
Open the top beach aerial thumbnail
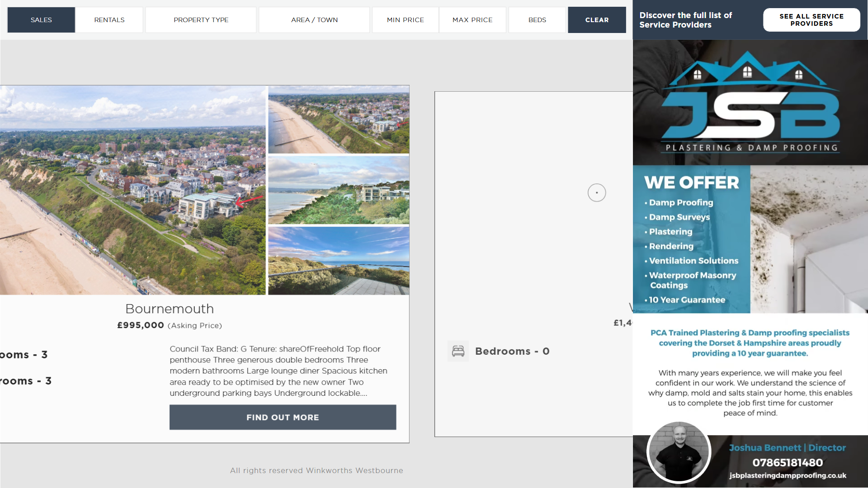(339, 120)
